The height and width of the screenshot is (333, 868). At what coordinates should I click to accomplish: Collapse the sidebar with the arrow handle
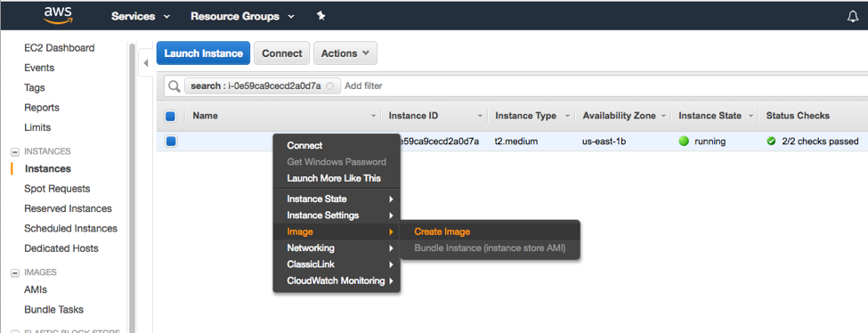[x=146, y=63]
